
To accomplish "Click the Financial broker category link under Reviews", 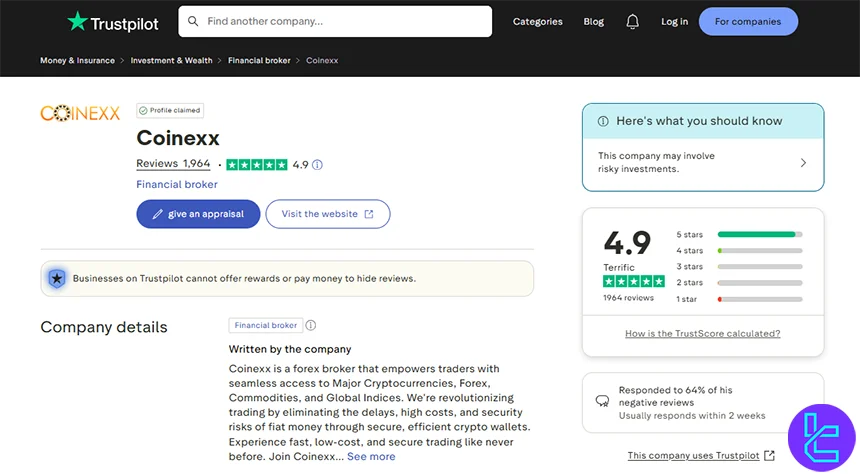I will (177, 185).
